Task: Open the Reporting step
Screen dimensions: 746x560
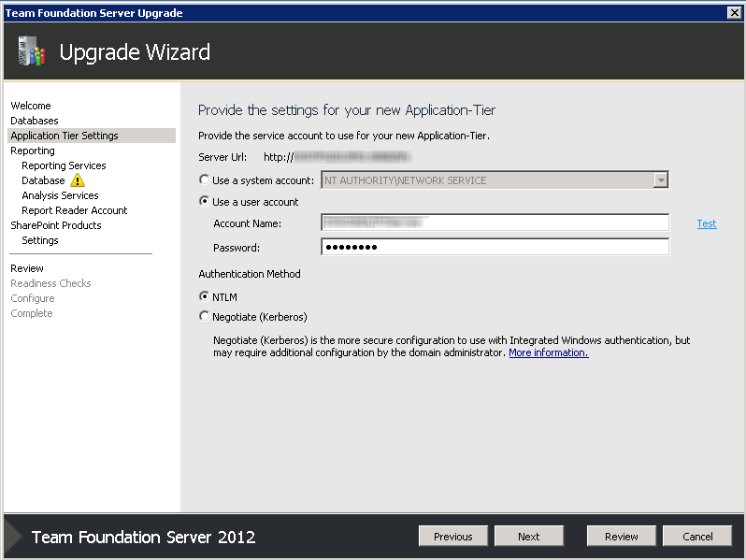Action: coord(33,151)
